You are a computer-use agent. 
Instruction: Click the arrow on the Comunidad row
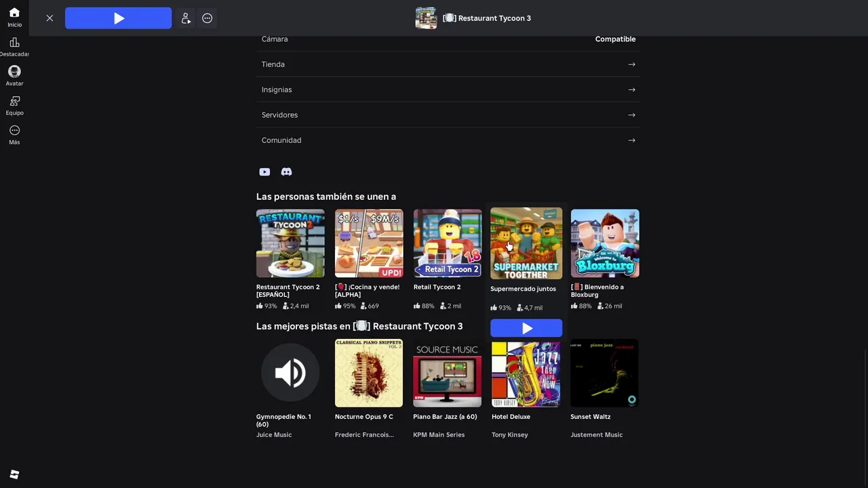click(631, 140)
